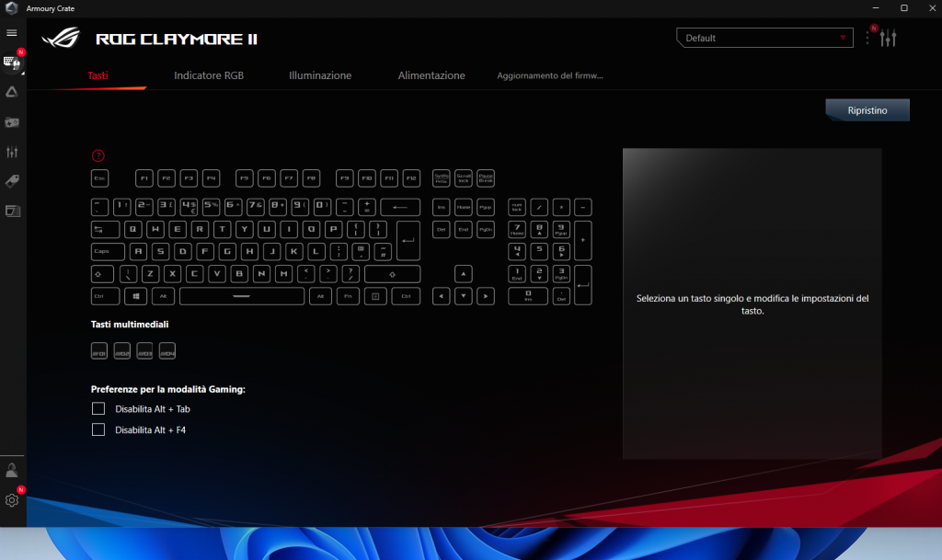Open the news window icon in sidebar
The image size is (942, 560).
click(x=12, y=211)
